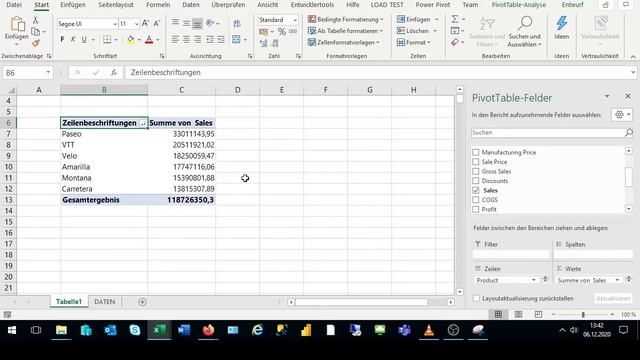Uncheck the Sales field

point(476,190)
